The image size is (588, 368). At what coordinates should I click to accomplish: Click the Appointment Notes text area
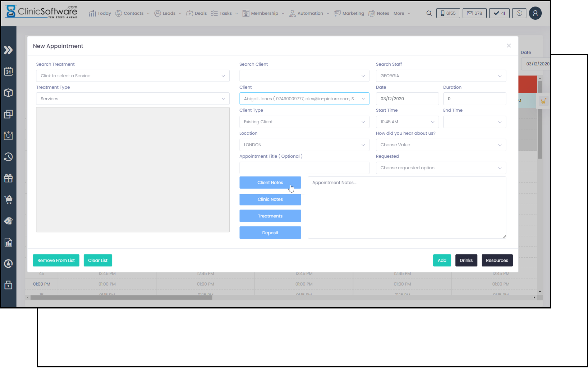click(x=407, y=207)
